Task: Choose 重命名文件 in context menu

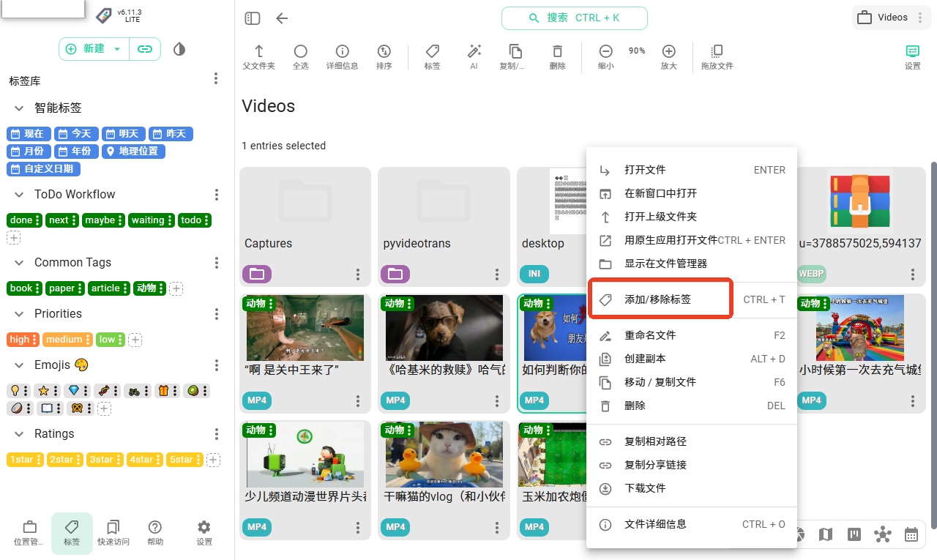Action: click(x=692, y=335)
